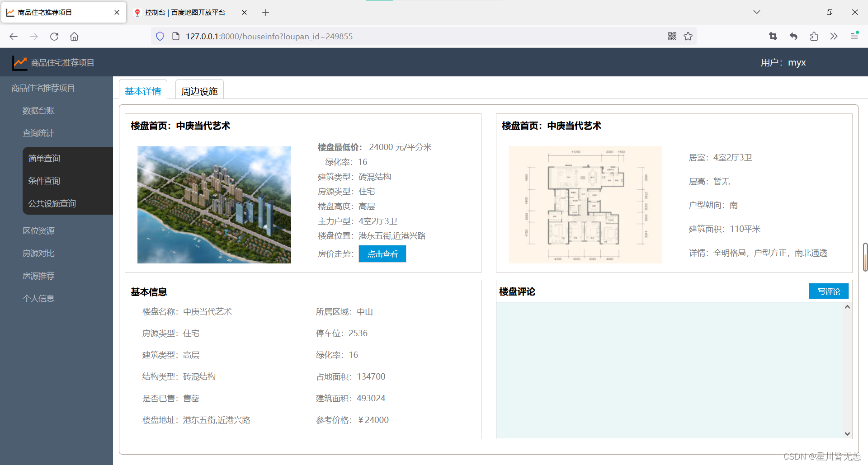This screenshot has height=465, width=868.
Task: Click the page vertical scrollbar thumb
Action: point(865,257)
